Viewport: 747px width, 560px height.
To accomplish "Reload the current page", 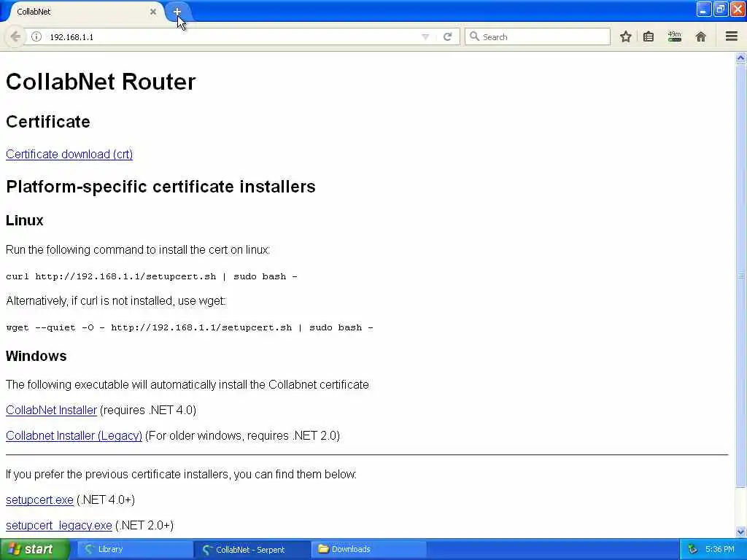I will coord(447,36).
